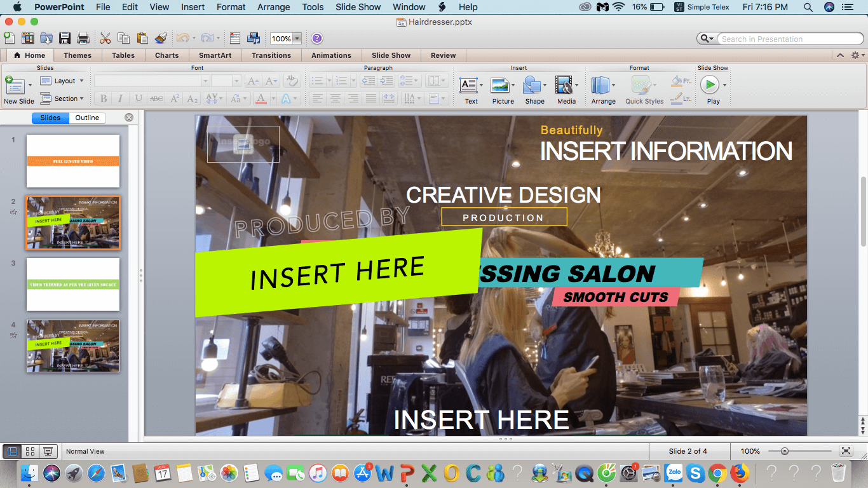Open the Insert menu in menu bar

pyautogui.click(x=193, y=7)
